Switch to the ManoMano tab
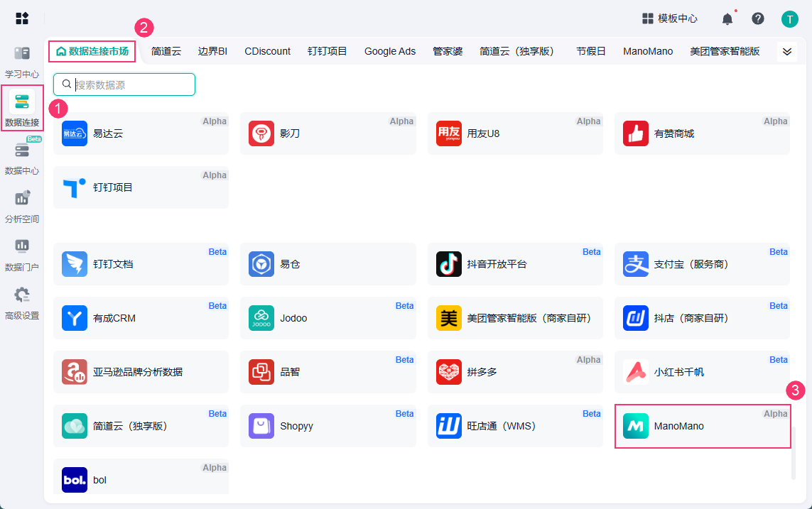 click(x=648, y=51)
